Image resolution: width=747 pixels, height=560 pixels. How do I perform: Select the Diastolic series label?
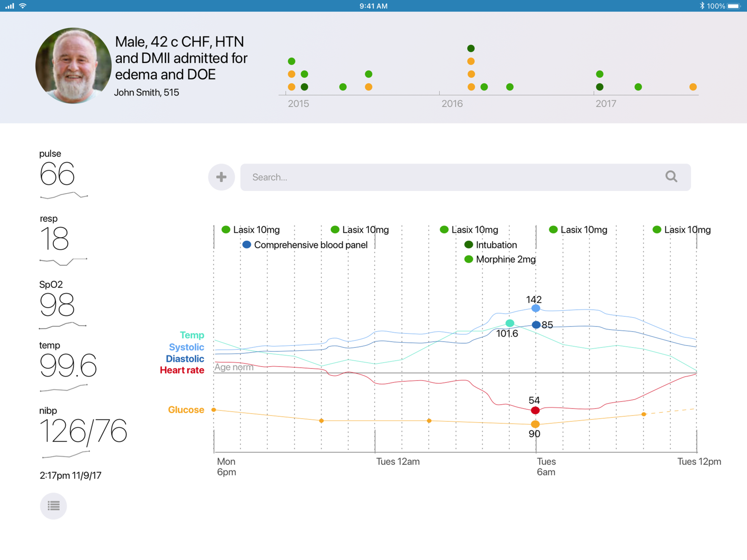[185, 359]
